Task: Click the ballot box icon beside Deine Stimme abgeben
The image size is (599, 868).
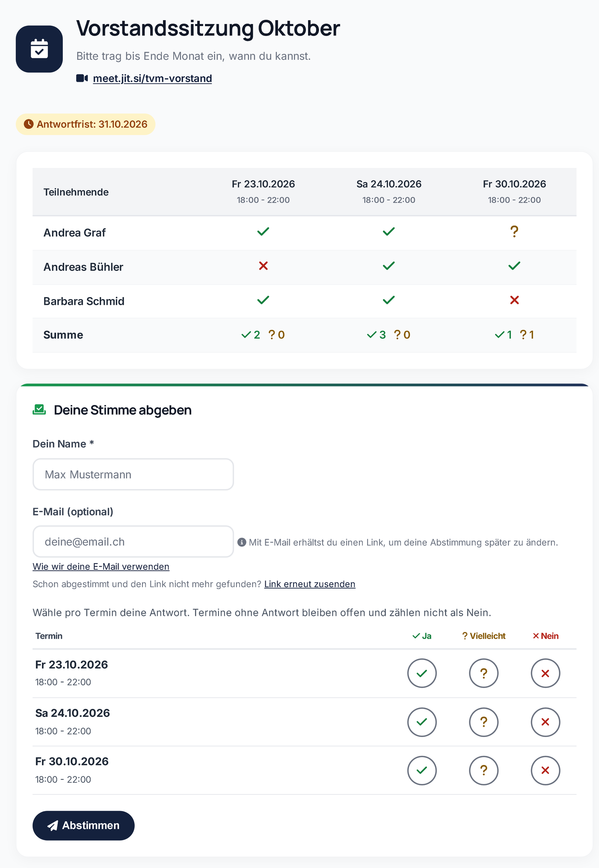Action: (39, 410)
